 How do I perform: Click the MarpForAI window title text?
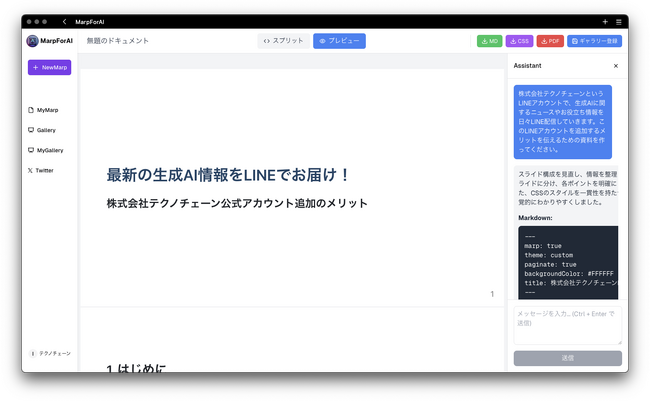tap(90, 22)
